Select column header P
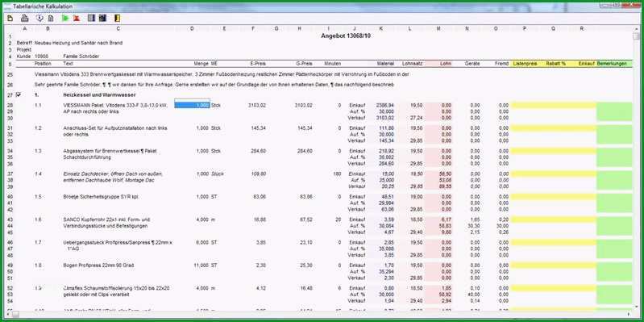 coord(525,29)
